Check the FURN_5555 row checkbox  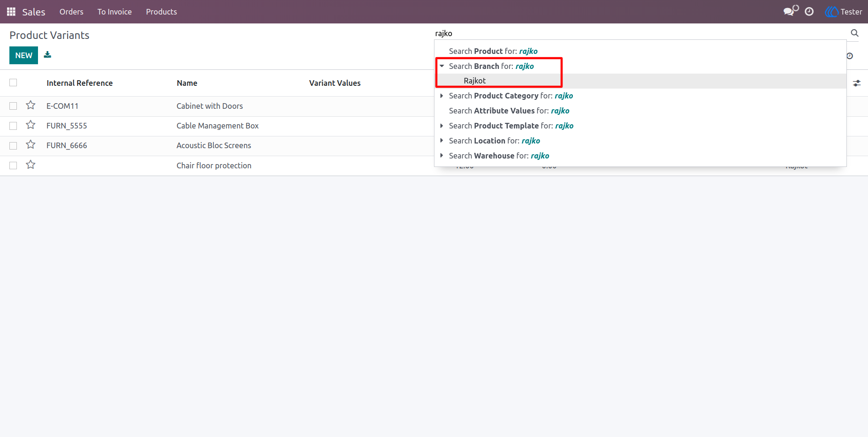13,126
